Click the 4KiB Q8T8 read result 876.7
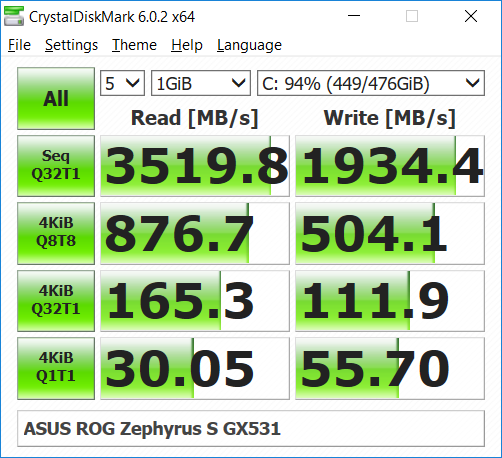The height and width of the screenshot is (458, 502). 195,233
